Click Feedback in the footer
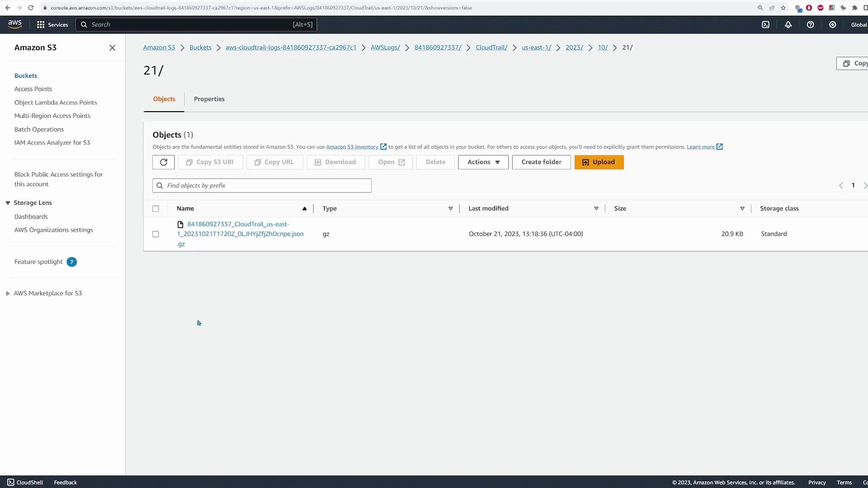Image resolution: width=868 pixels, height=488 pixels. click(66, 482)
